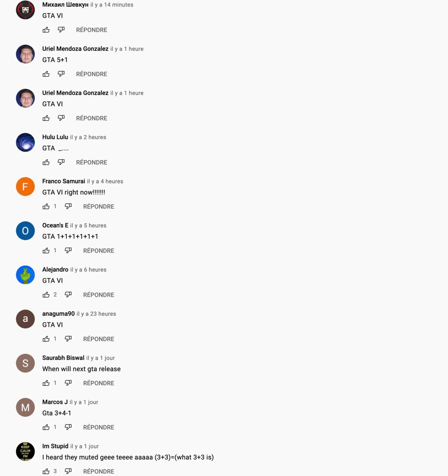Open Ocean's E profile name

[55, 225]
